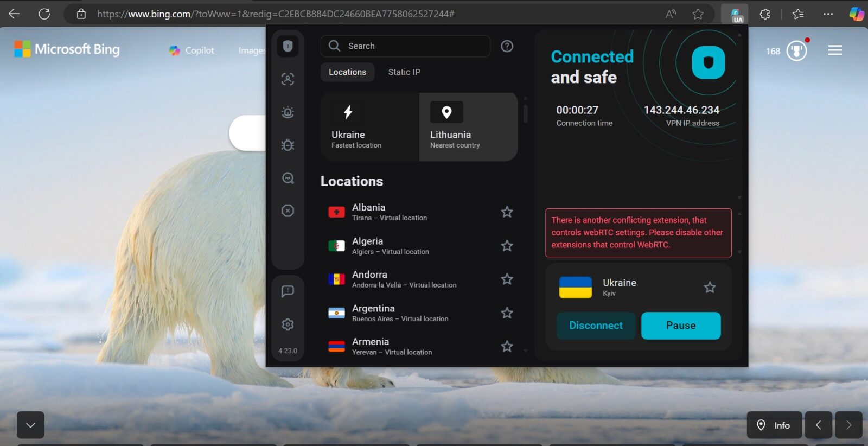Open the VPN shield section in sidebar
Screen dimensions: 868x446
(x=288, y=46)
